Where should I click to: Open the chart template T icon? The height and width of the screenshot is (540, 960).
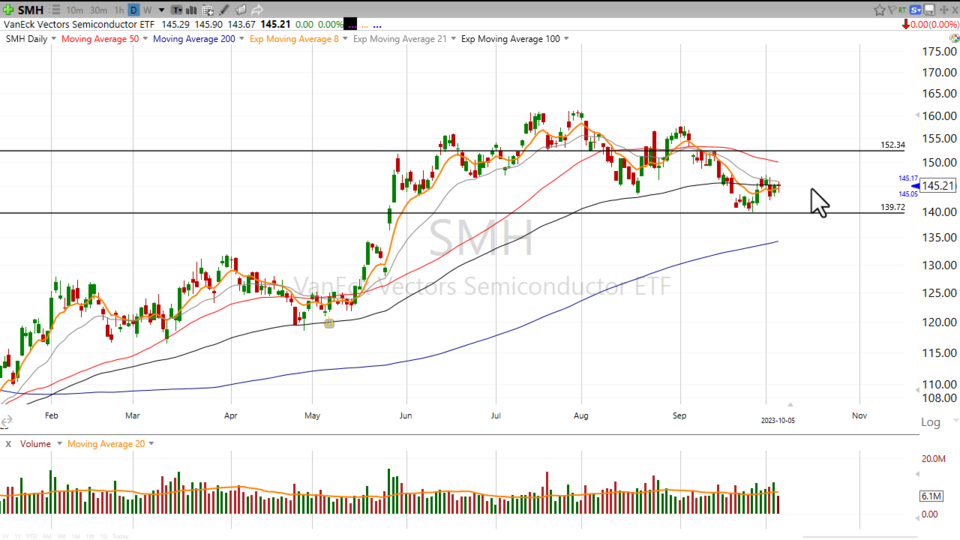click(176, 10)
